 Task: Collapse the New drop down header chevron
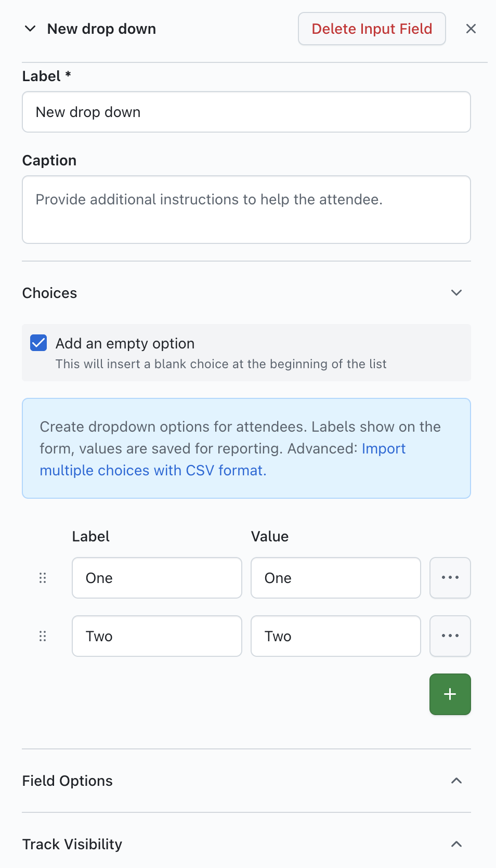(x=30, y=29)
